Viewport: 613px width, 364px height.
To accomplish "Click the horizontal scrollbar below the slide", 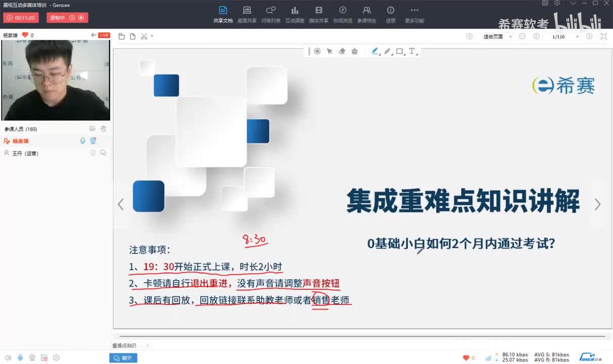I will pos(362,336).
